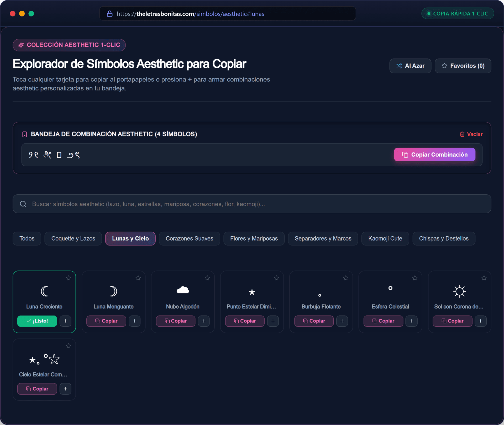Favorite the Luna Menguante card star
This screenshot has width=504, height=425.
138,278
